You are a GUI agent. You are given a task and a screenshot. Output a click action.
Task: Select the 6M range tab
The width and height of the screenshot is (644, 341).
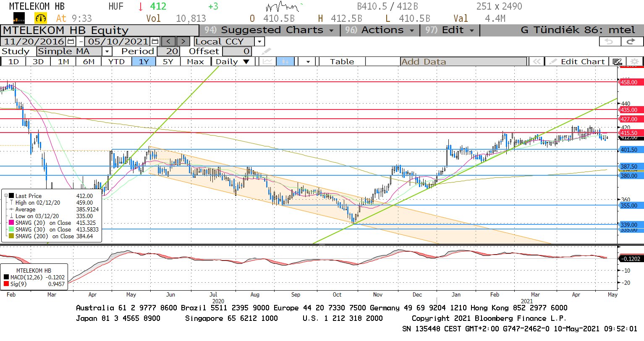click(x=89, y=62)
